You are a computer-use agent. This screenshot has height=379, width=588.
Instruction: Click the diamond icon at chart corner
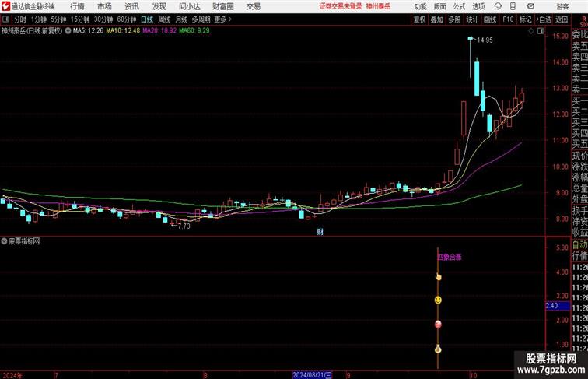(x=531, y=31)
